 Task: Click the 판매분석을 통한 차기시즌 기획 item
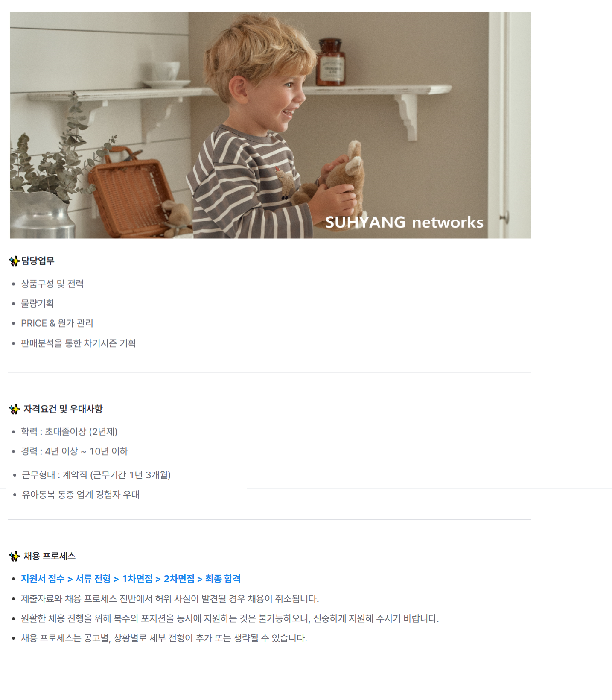[x=79, y=343]
